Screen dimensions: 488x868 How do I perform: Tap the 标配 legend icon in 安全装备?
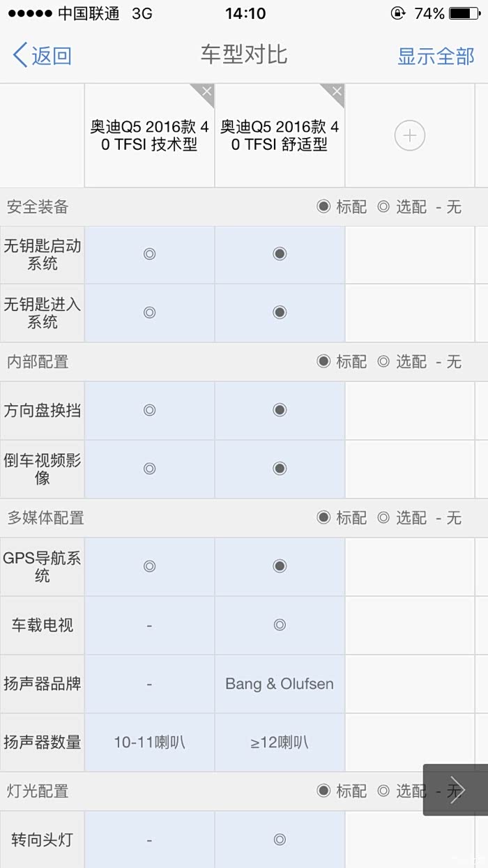coord(323,206)
